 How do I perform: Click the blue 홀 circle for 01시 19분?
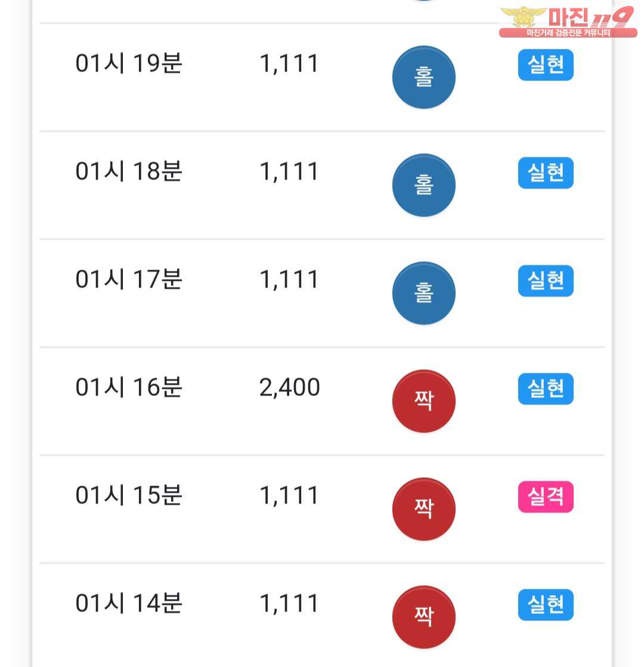423,77
